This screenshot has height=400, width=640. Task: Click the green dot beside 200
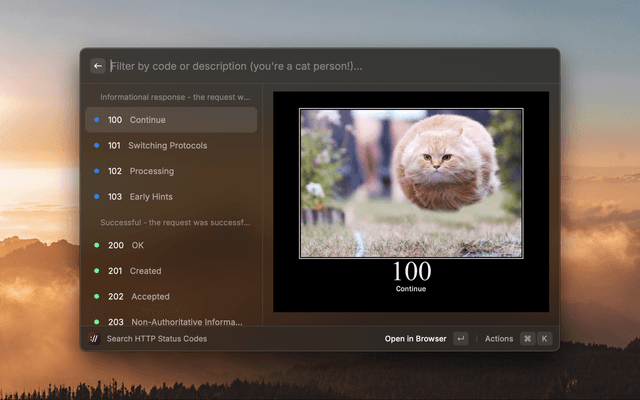(x=96, y=245)
